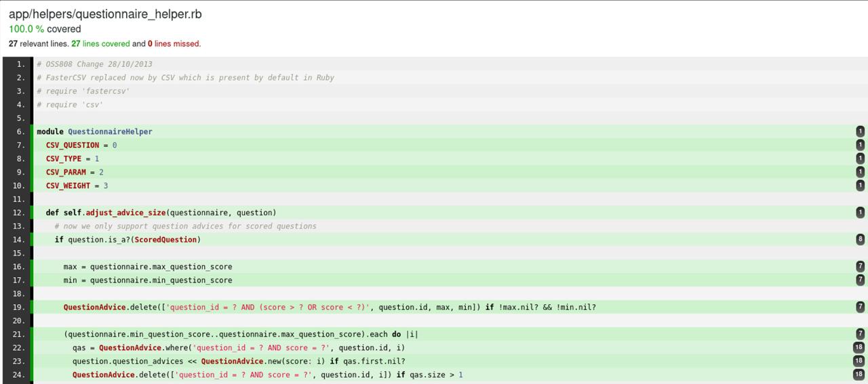868x384 pixels.
Task: Click the "require 'fastercsv'" comment line
Action: point(83,91)
